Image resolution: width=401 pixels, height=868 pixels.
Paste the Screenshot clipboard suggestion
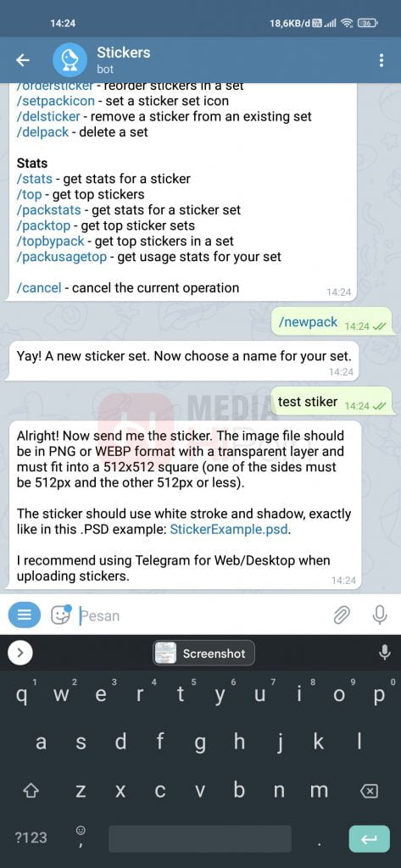(x=203, y=654)
